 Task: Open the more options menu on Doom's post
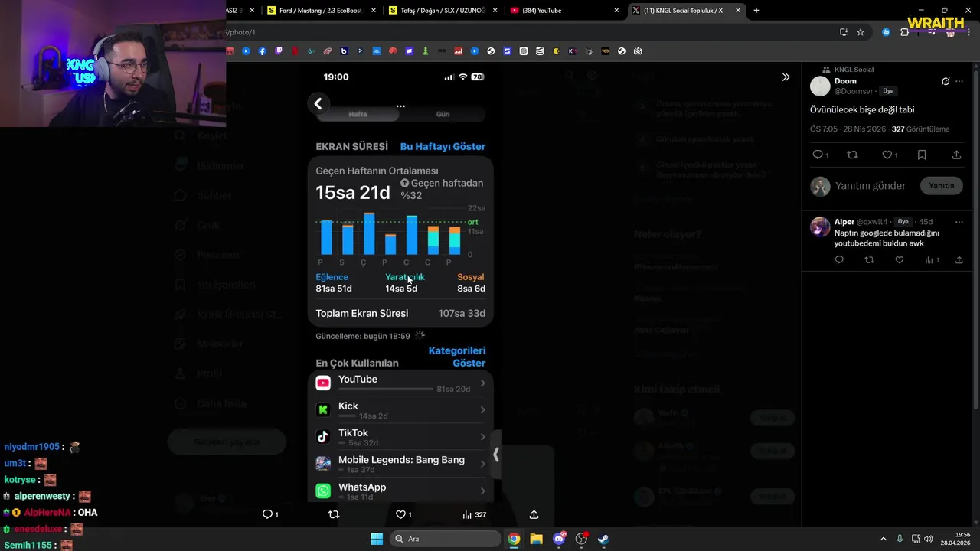[x=959, y=81]
